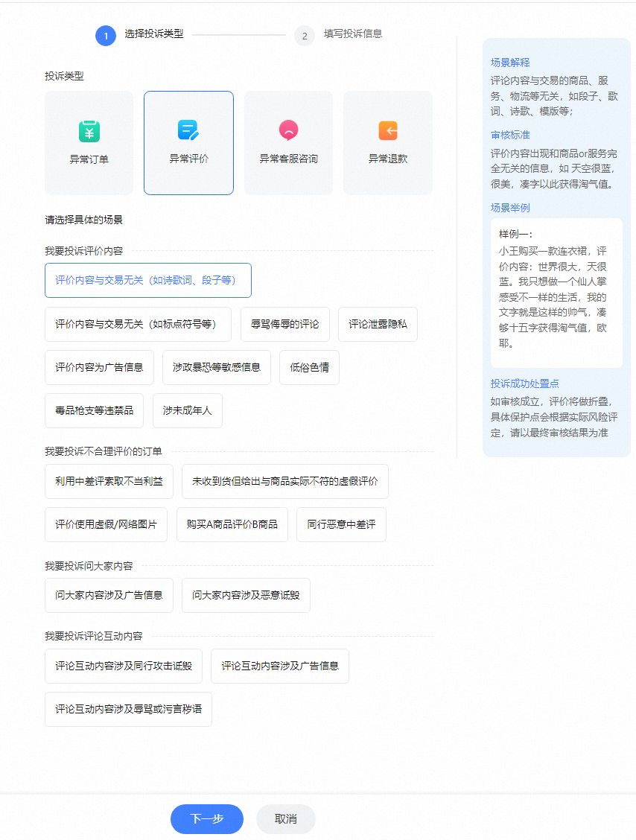The image size is (636, 840).
Task: Choose the 涉未成年人 option
Action: [188, 410]
